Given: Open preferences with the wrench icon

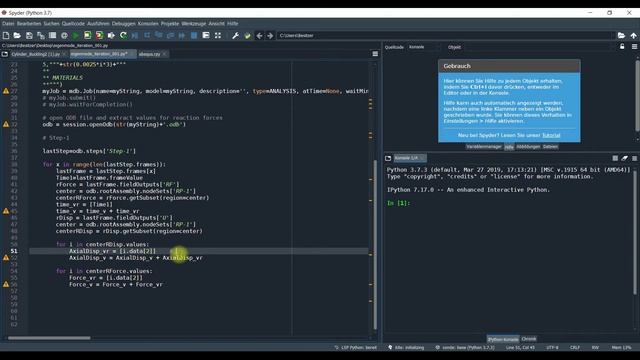Looking at the screenshot, I should (236, 36).
